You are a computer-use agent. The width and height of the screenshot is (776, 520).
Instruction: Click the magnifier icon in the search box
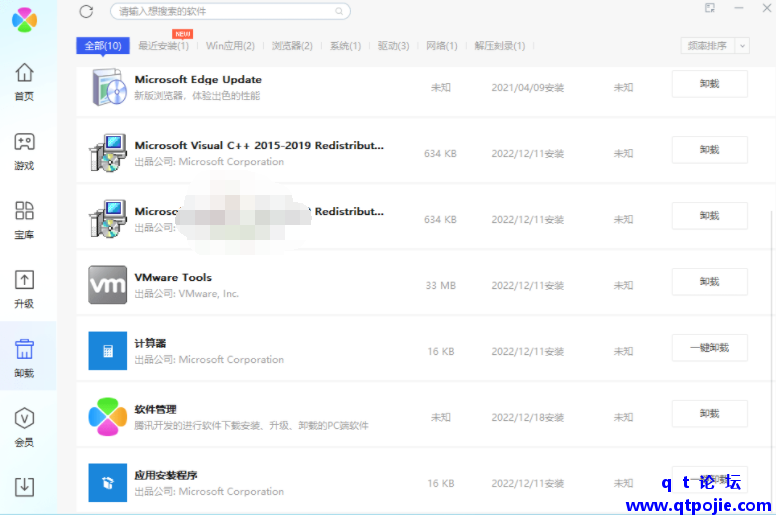(339, 11)
